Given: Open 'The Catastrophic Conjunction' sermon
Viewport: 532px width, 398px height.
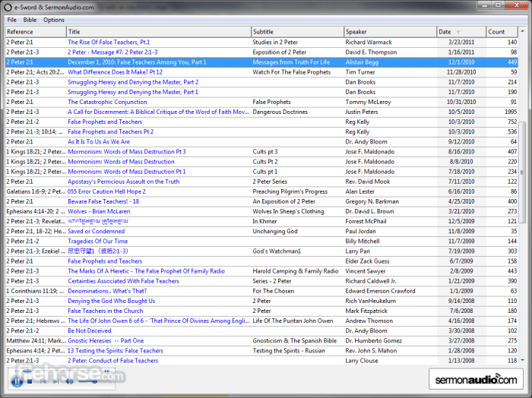Looking at the screenshot, I should (x=107, y=102).
